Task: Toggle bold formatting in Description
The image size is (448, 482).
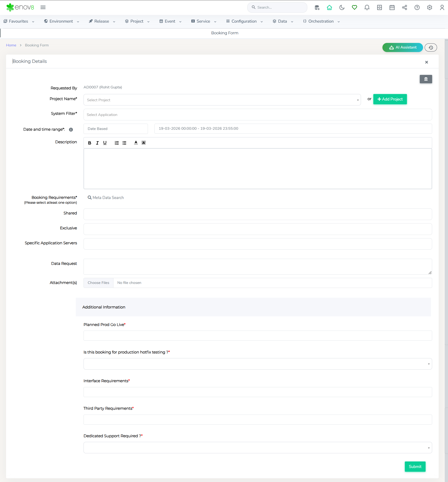Action: tap(89, 143)
